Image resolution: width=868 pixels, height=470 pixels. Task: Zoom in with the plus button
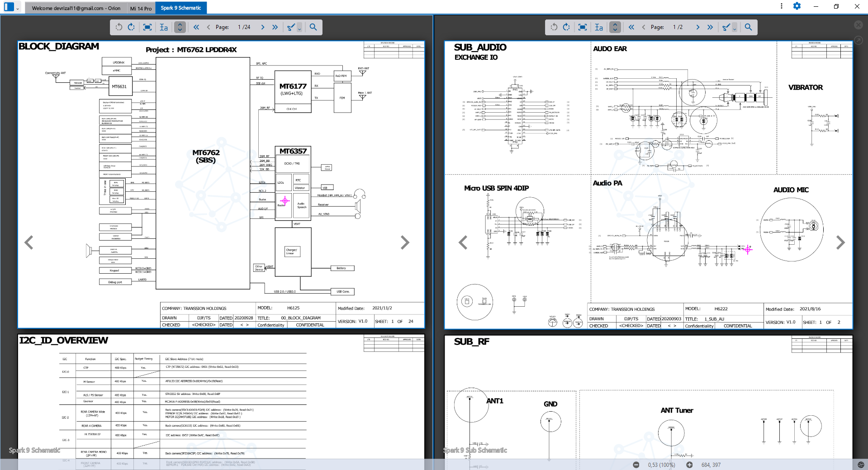point(689,465)
